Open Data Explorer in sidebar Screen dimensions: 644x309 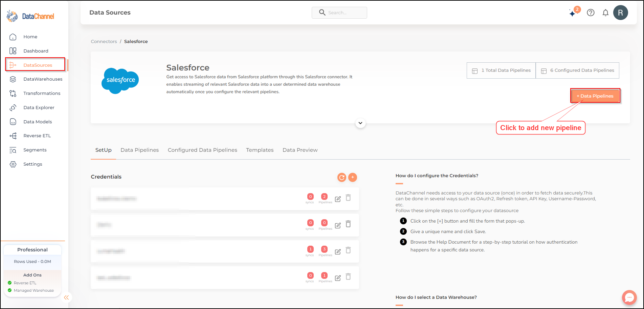[x=39, y=107]
